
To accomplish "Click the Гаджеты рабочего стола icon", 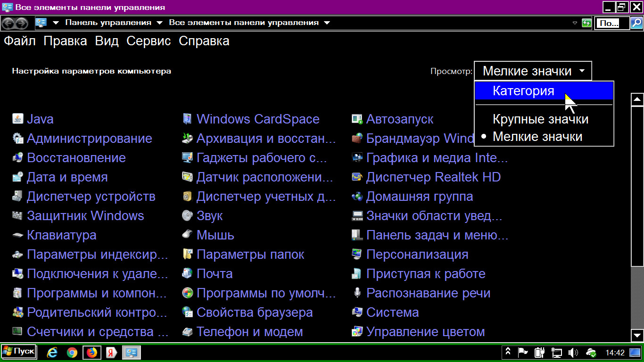I will [187, 157].
